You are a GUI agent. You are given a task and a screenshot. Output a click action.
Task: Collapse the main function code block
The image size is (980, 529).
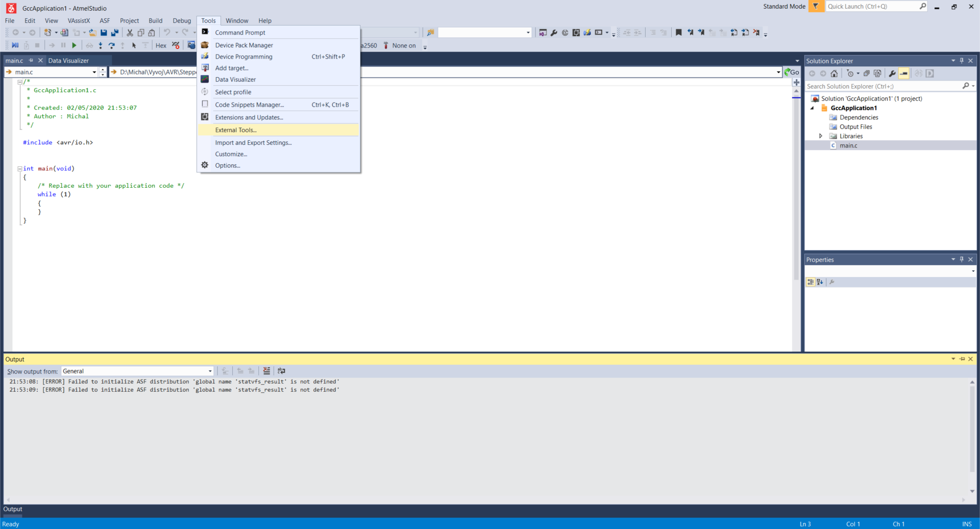pyautogui.click(x=20, y=168)
